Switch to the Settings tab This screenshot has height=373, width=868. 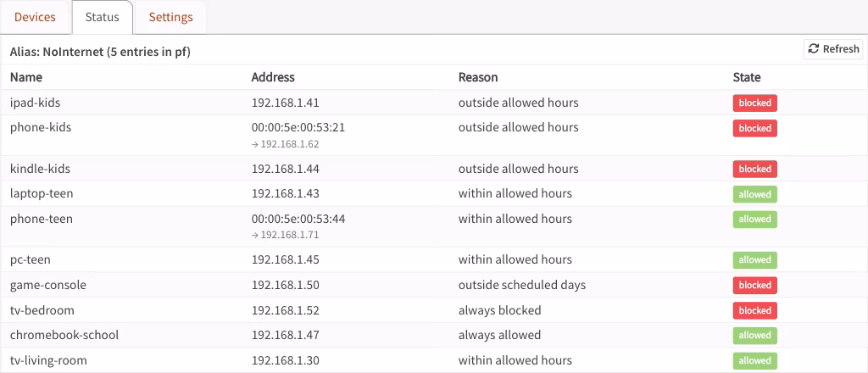[x=171, y=17]
